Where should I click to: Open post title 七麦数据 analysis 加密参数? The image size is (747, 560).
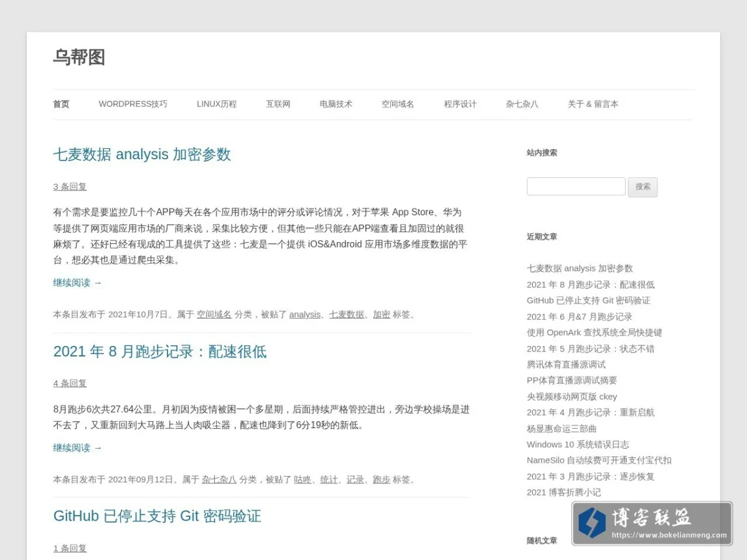(x=142, y=154)
